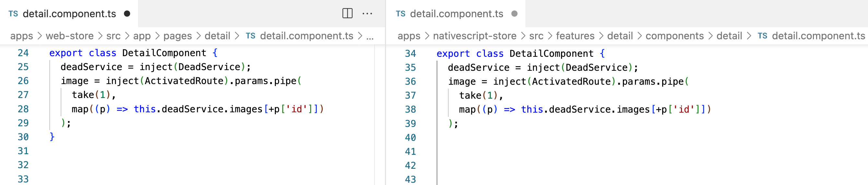Click 'this' keyword on left line 28
Screen dimensions: 868x185
[145, 109]
